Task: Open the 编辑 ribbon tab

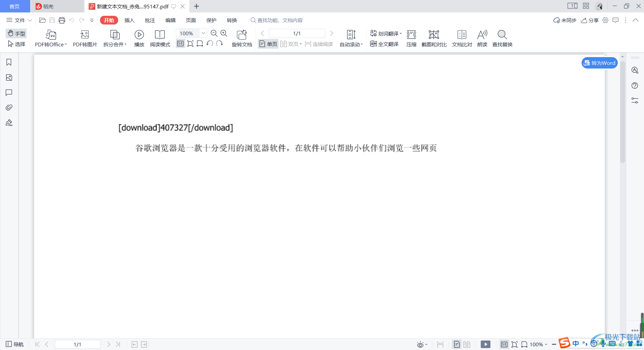Action: tap(170, 20)
